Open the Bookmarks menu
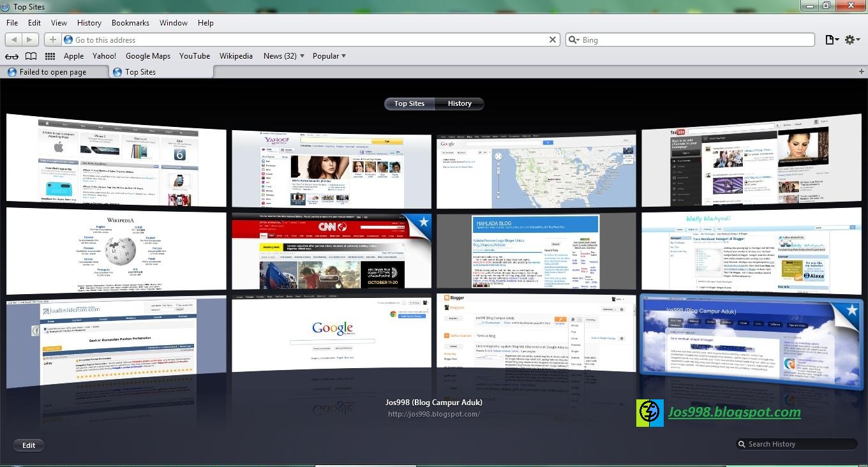The image size is (868, 467). (130, 22)
